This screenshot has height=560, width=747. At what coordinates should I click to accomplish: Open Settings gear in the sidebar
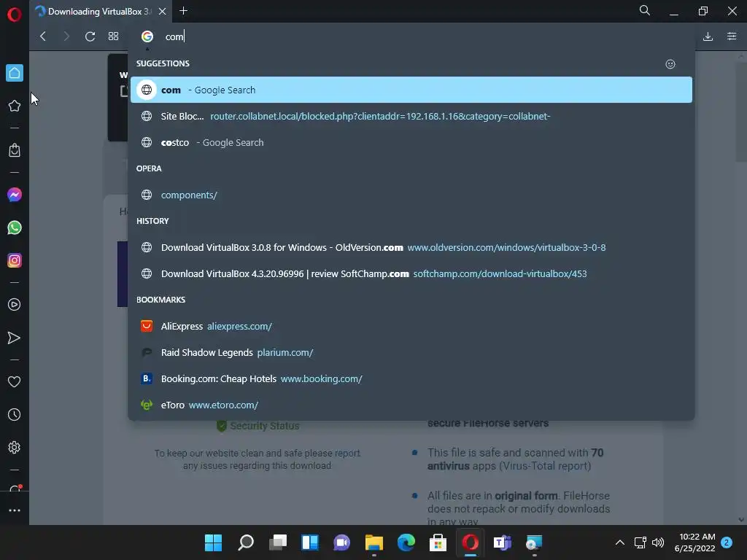click(15, 447)
